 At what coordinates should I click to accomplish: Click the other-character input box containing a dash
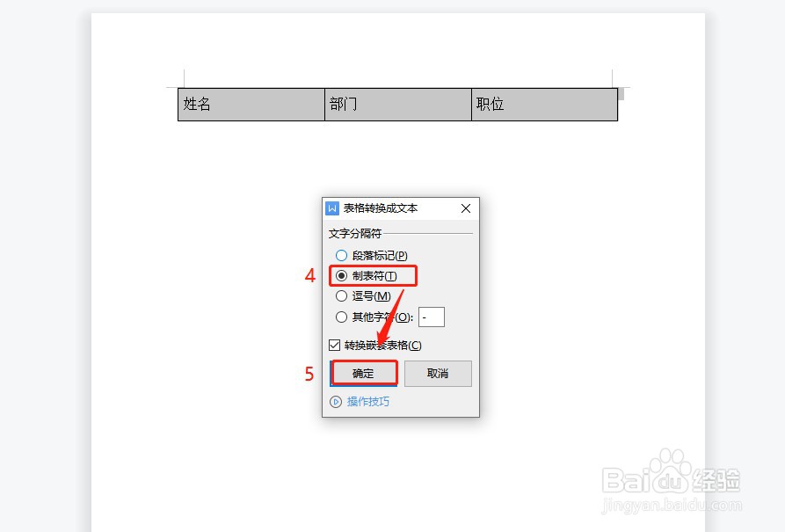[x=432, y=317]
